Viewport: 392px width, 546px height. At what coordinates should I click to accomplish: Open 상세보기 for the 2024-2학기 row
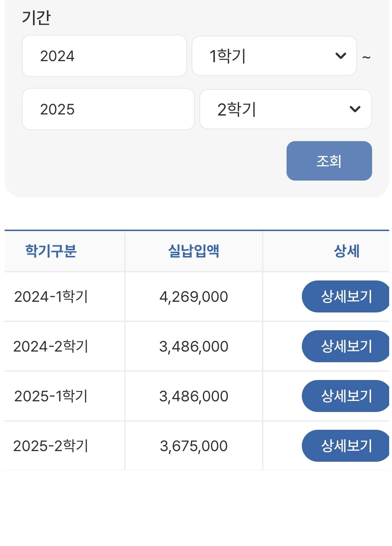point(346,346)
